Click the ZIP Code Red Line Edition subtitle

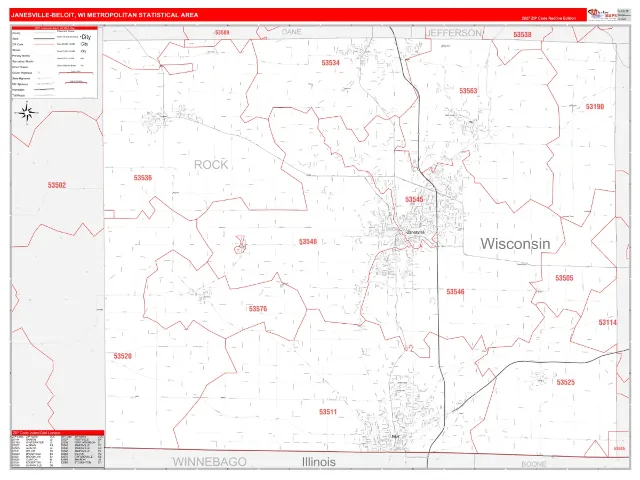tap(548, 18)
